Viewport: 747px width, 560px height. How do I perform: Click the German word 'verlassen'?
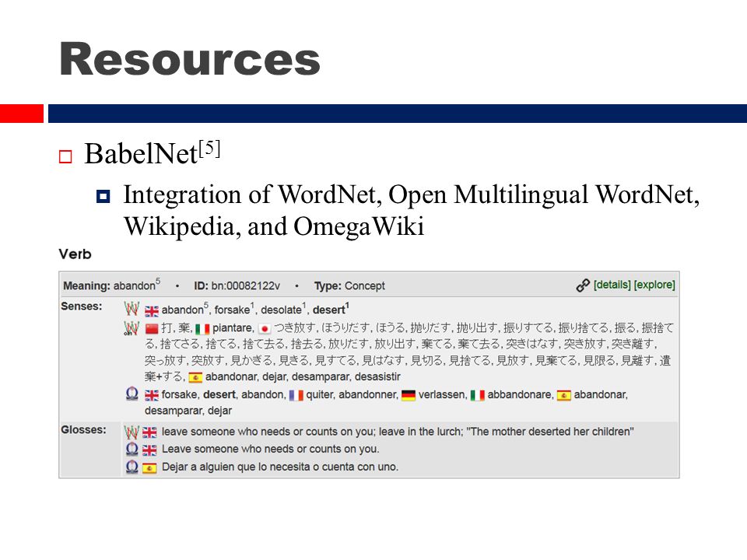[443, 394]
